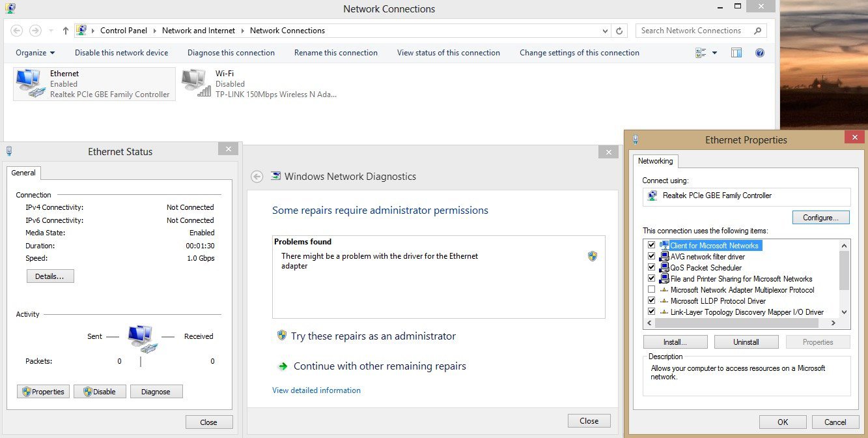Open the Organize dropdown menu
Screen dimensions: 868x438
(x=35, y=53)
